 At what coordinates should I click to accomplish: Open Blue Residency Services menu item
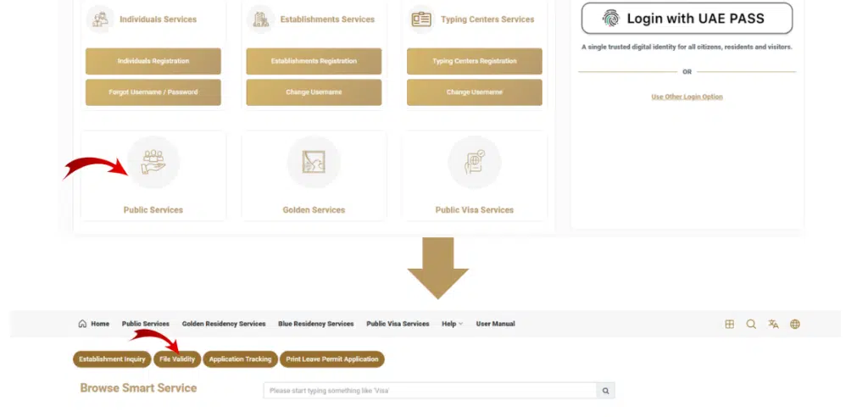(x=316, y=324)
